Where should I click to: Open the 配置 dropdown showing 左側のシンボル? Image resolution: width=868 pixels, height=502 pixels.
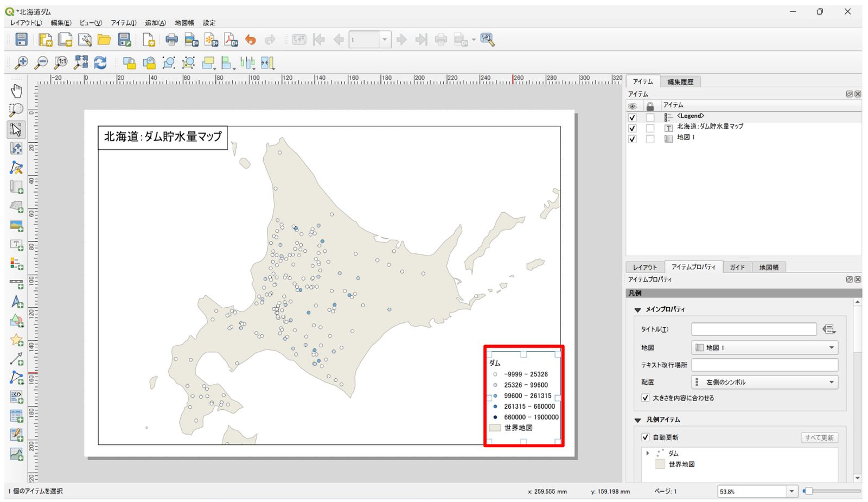point(764,382)
